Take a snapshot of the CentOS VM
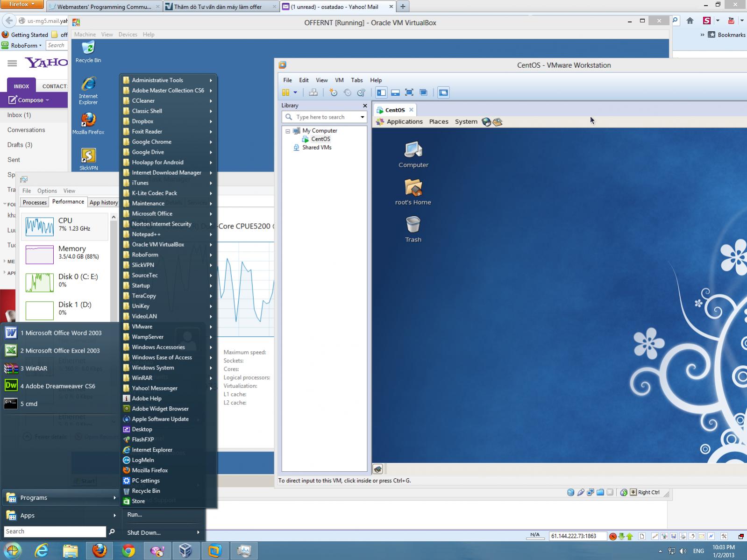Screen dimensions: 747x560 tap(333, 92)
